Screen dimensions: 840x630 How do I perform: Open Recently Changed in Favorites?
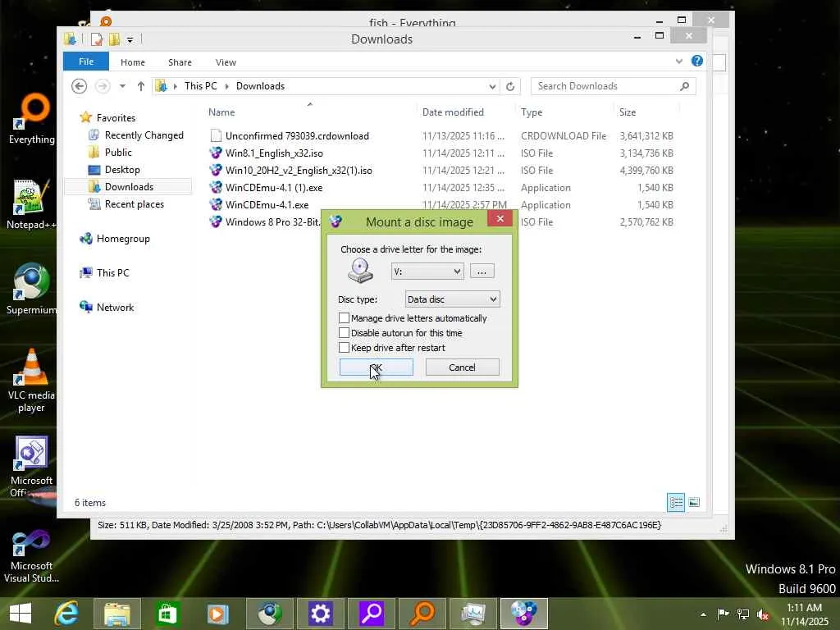[x=144, y=135]
